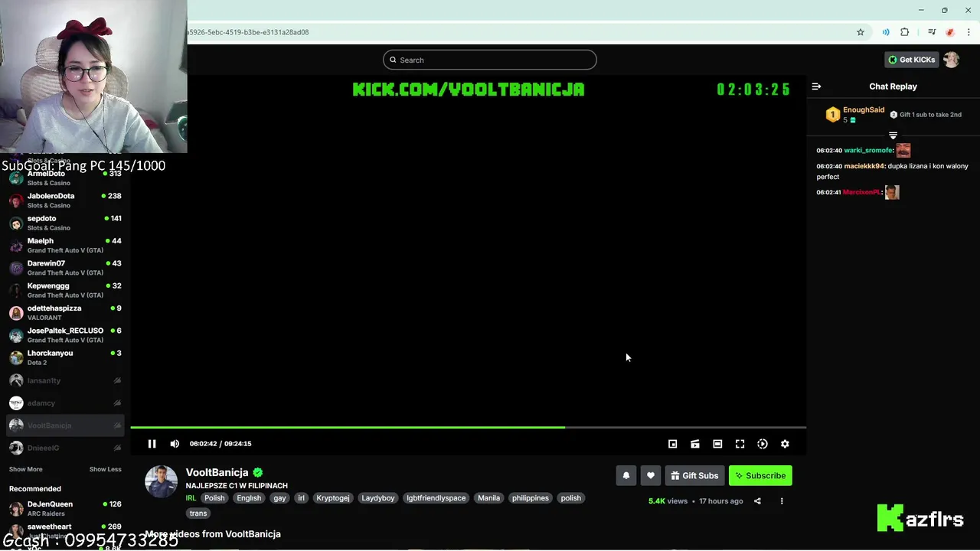Click Gift Subs button
980x551 pixels.
pyautogui.click(x=694, y=475)
